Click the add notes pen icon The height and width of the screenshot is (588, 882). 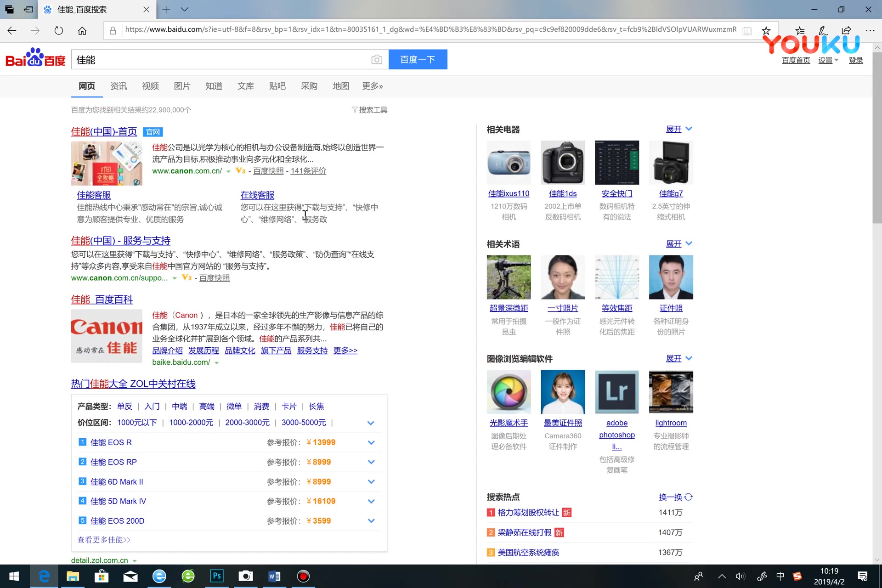pos(823,30)
